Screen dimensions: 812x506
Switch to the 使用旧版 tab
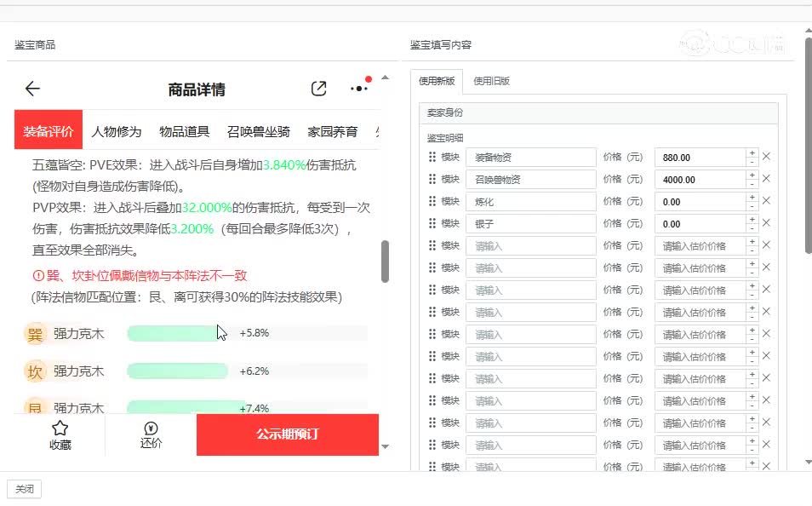pyautogui.click(x=491, y=82)
